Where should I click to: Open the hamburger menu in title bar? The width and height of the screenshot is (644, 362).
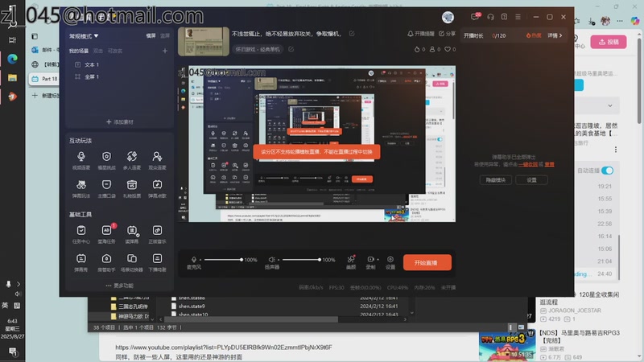(518, 17)
